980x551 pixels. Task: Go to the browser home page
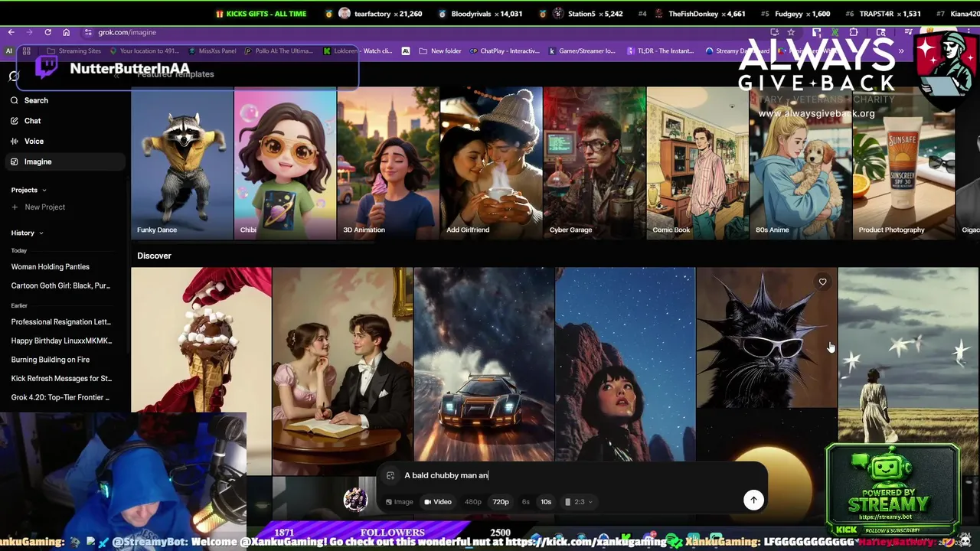point(66,32)
